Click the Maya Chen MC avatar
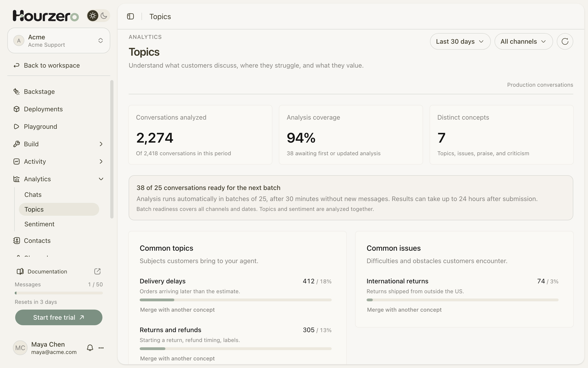This screenshot has width=588, height=368. pos(20,348)
